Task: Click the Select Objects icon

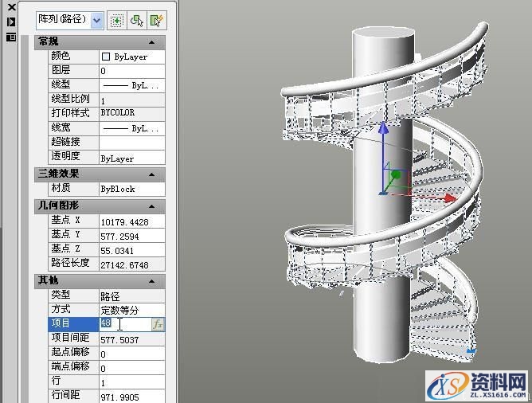Action: point(136,20)
